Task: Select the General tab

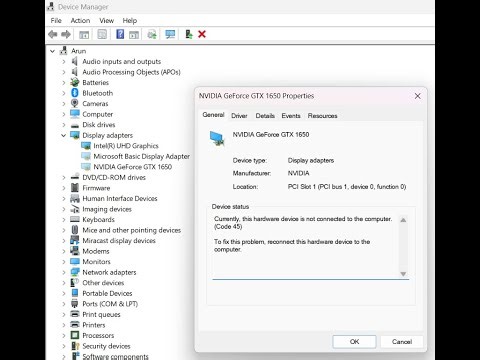Action: tap(213, 115)
